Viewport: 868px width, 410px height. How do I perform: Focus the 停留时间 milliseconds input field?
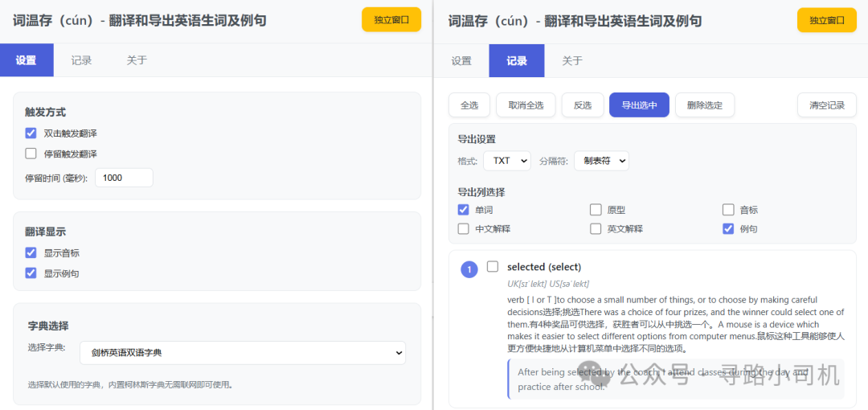tap(124, 178)
